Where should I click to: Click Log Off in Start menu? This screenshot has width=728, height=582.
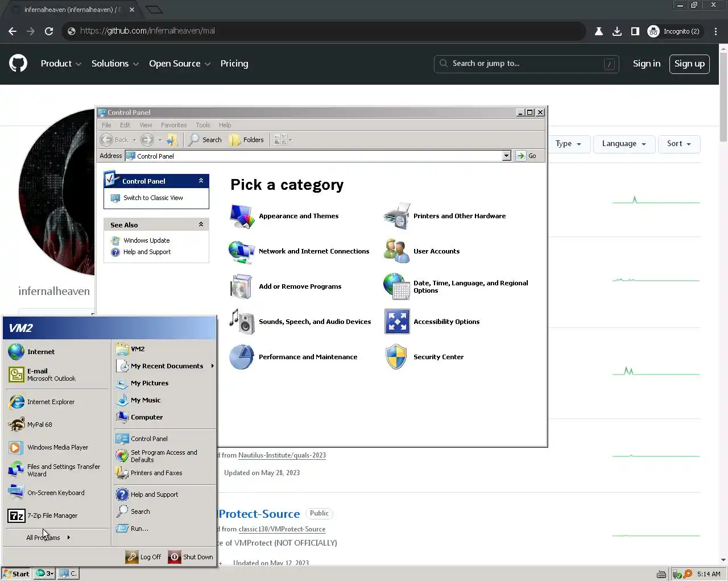point(143,557)
